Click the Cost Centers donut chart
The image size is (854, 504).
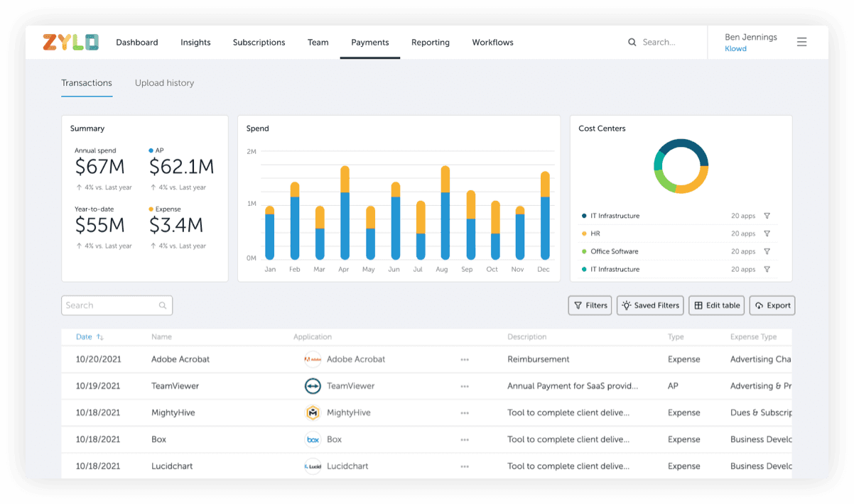681,166
